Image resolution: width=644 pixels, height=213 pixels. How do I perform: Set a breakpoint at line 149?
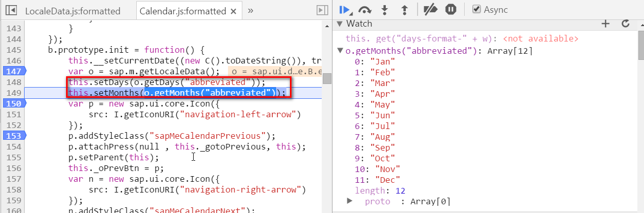tap(13, 93)
